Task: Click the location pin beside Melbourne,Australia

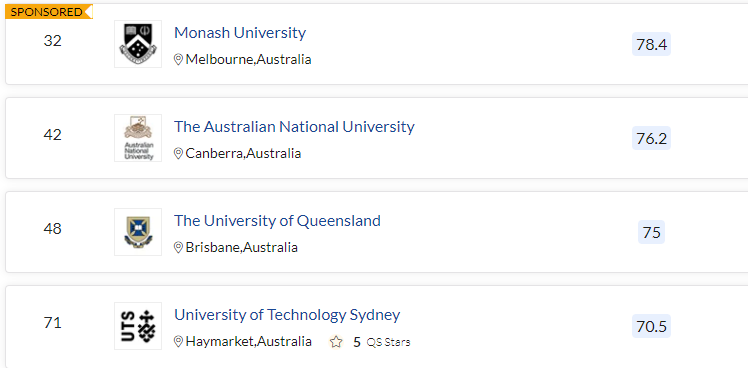Action: coord(178,60)
